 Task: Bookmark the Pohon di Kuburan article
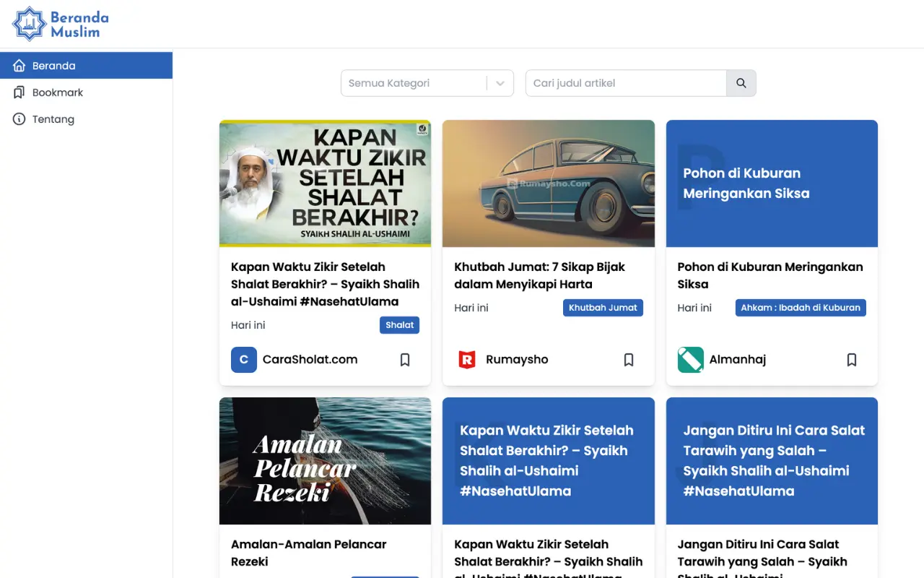point(851,359)
